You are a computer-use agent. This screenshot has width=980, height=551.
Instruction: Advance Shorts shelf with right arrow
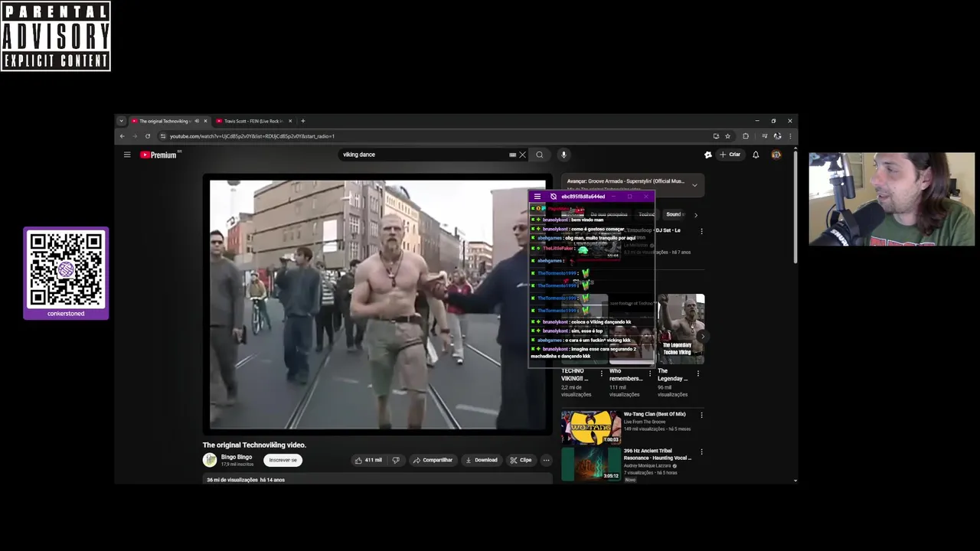[702, 336]
